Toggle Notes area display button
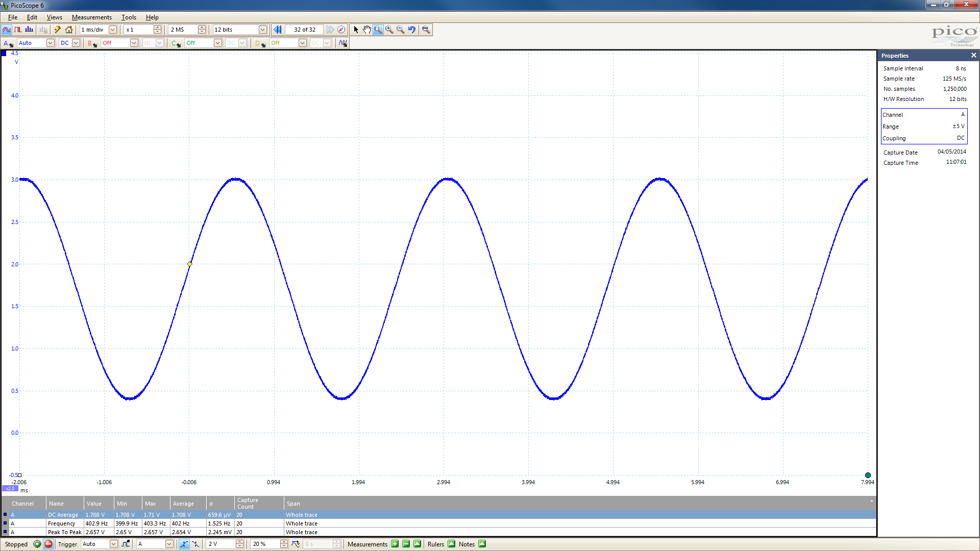The image size is (980, 551). (x=482, y=544)
